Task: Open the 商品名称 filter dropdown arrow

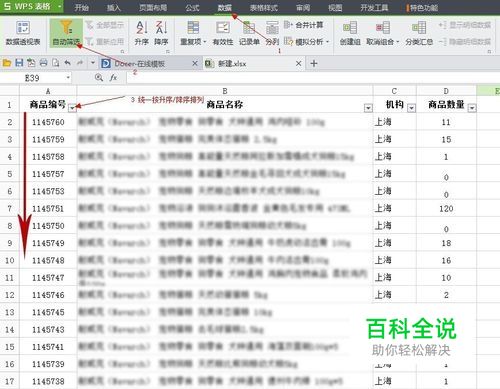Action: click(x=368, y=108)
